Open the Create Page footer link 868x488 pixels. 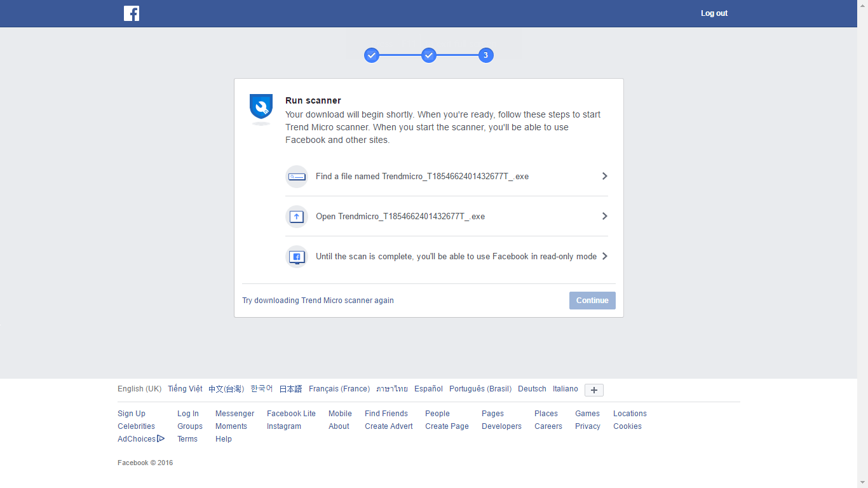tap(447, 426)
